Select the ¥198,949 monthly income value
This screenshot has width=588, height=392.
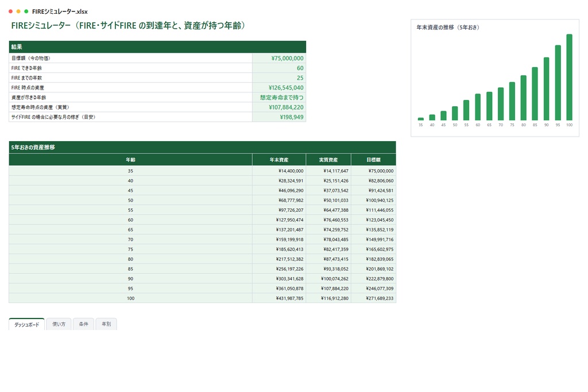[x=279, y=117]
